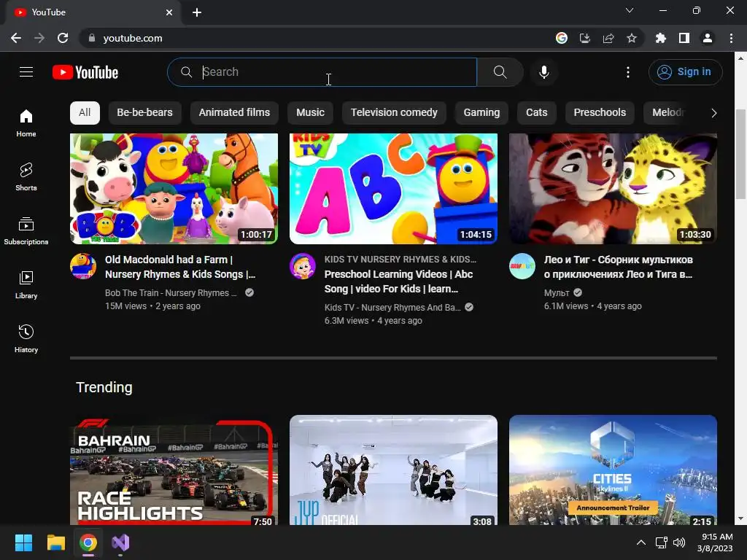This screenshot has height=560, width=747.
Task: Go to Home in the sidebar
Action: pyautogui.click(x=26, y=122)
